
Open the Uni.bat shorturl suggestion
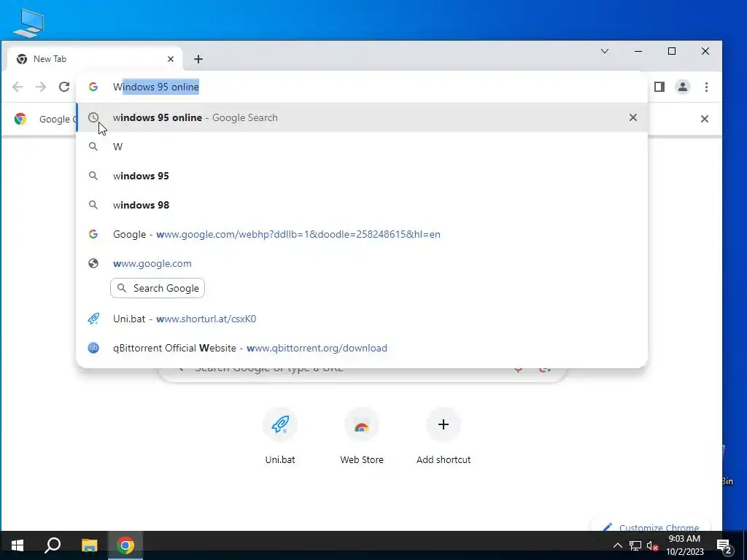[x=362, y=319]
